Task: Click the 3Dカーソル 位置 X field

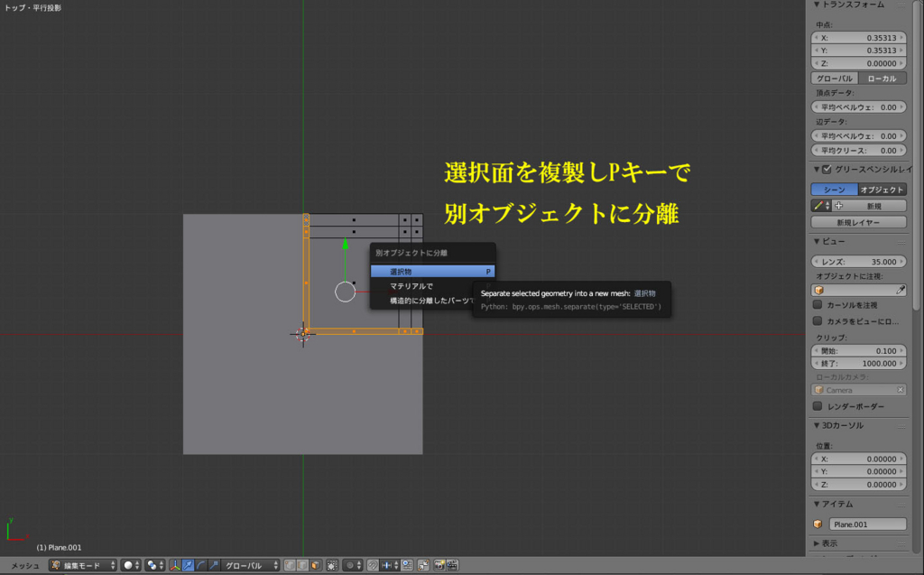Action: tap(859, 459)
